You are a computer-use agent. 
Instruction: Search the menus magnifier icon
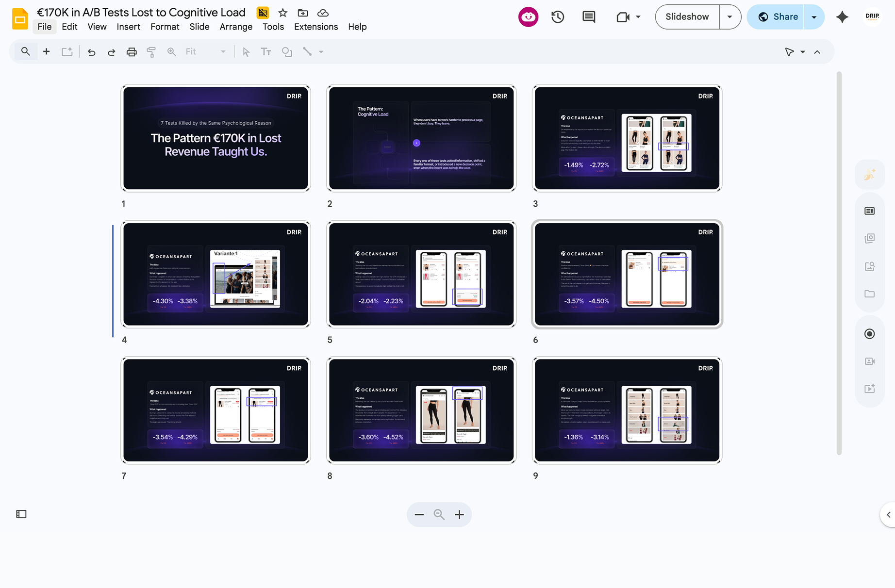25,51
